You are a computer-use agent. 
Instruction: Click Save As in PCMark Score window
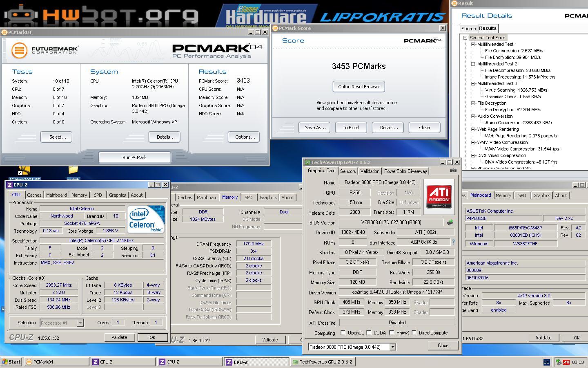click(x=315, y=128)
